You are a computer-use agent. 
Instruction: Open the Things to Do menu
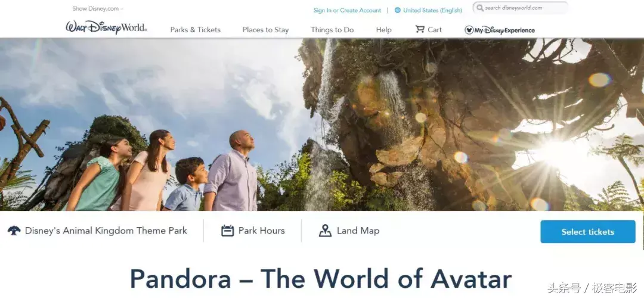pos(332,30)
